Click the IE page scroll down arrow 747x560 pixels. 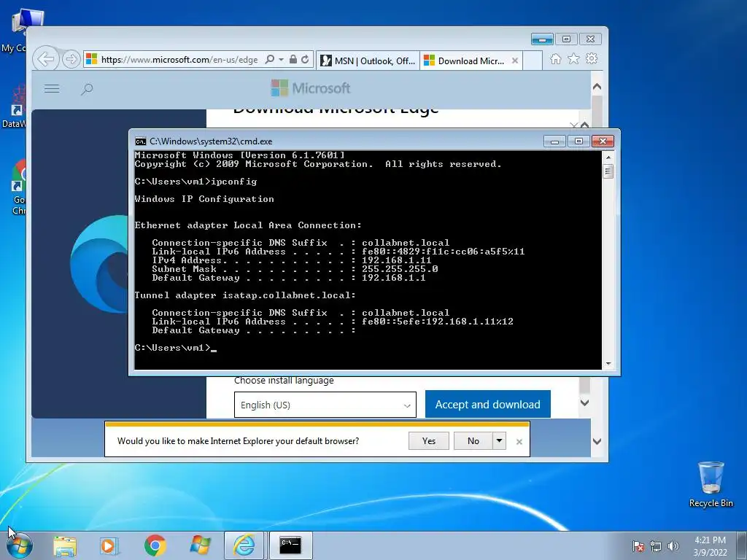click(x=597, y=441)
